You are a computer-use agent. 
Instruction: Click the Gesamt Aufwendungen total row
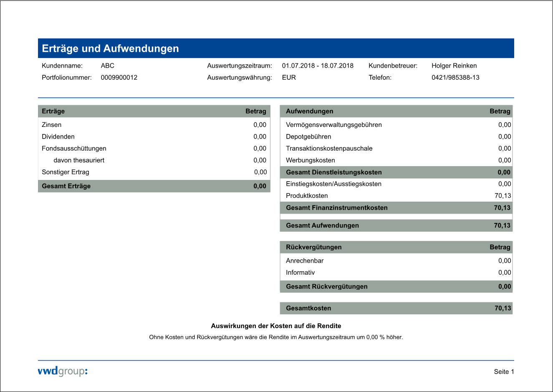point(396,225)
